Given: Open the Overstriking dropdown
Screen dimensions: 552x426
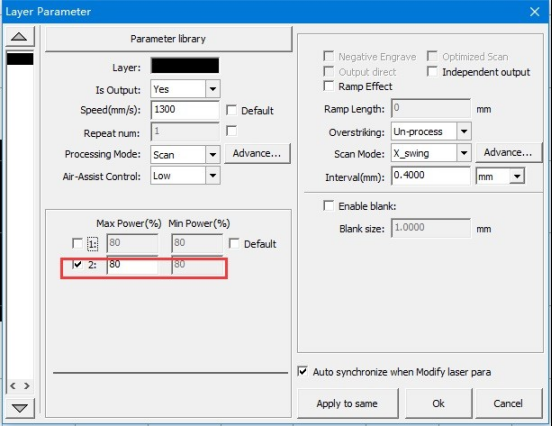Looking at the screenshot, I should (464, 131).
